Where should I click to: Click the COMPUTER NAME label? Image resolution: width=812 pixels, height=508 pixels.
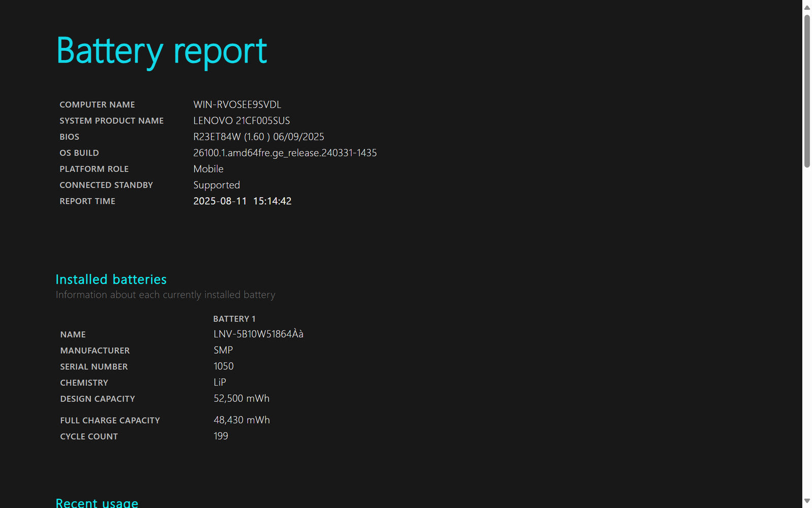[x=97, y=105]
